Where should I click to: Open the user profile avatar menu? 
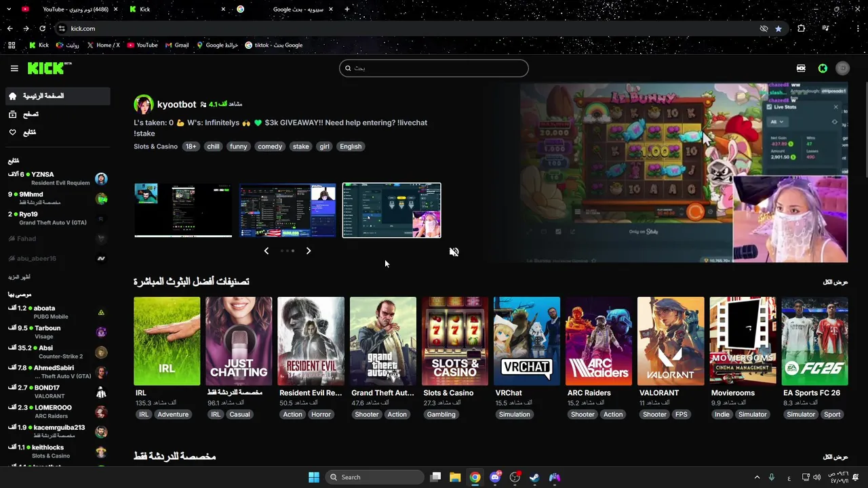pos(843,68)
